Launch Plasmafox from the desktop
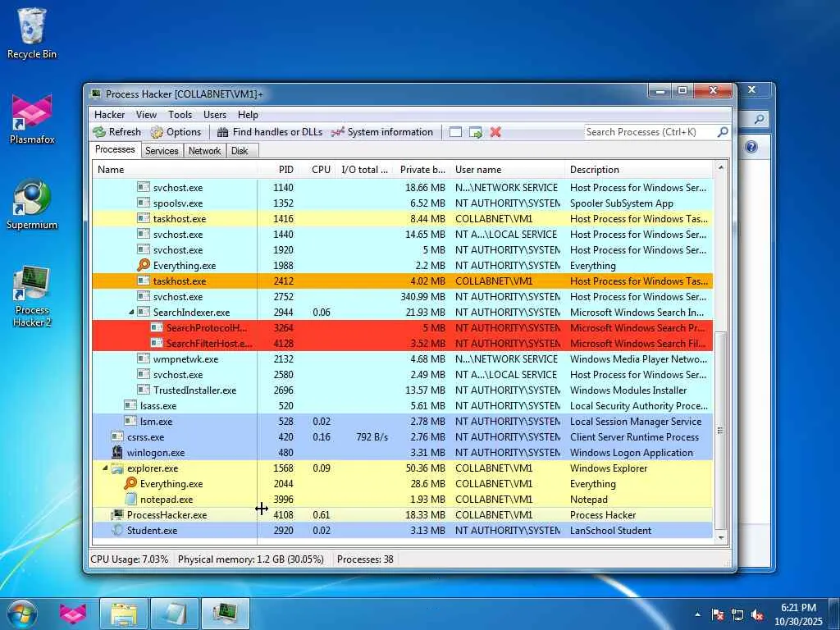840x630 pixels. coord(32,119)
